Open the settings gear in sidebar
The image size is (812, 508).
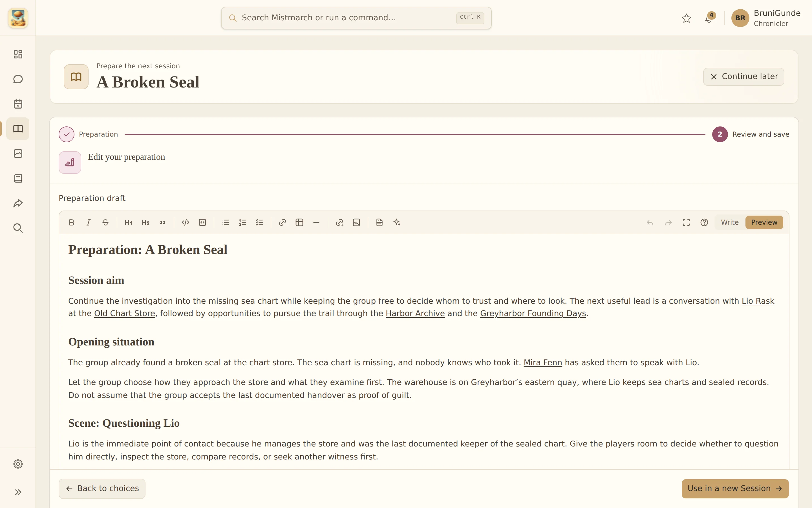pyautogui.click(x=18, y=464)
